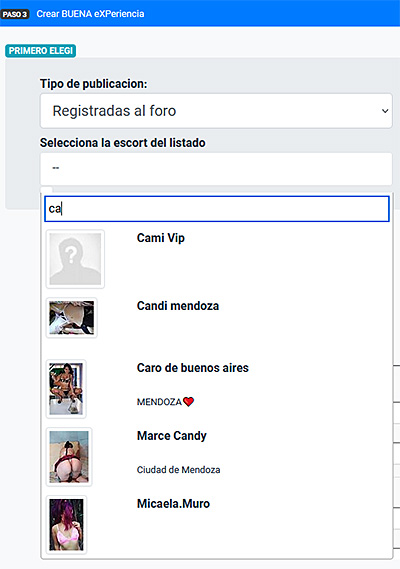Click the Candi mendoza profile thumbnail
Viewport: 400px width, 569px height.
(72, 318)
